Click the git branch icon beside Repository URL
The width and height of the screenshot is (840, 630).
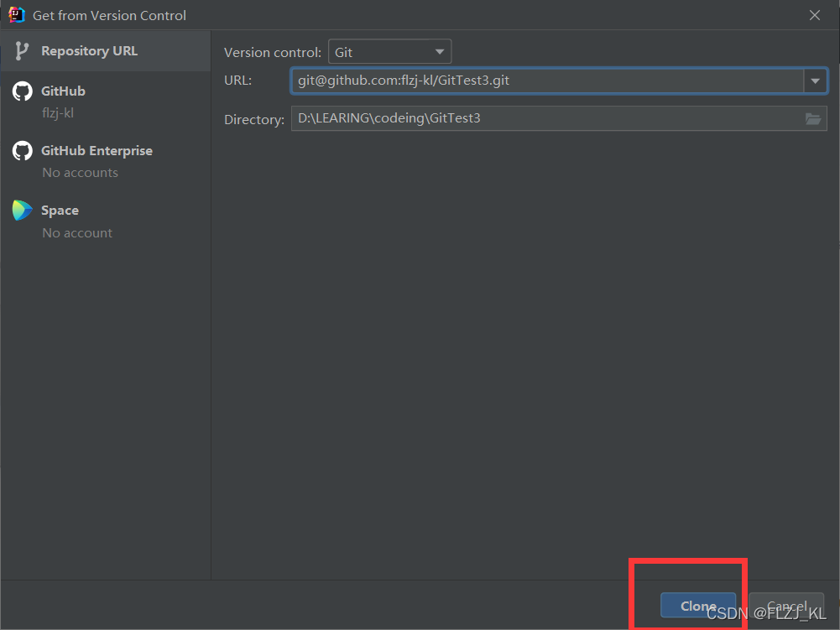(x=22, y=51)
